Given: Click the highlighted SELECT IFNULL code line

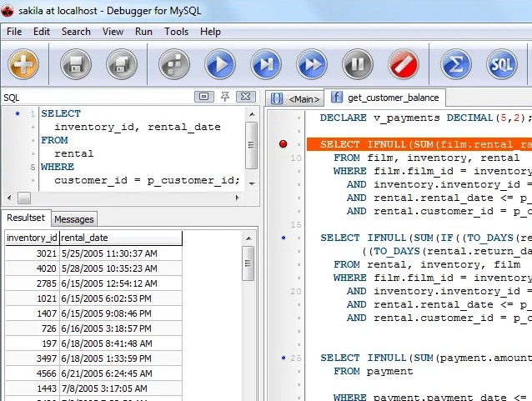Looking at the screenshot, I should click(419, 144).
